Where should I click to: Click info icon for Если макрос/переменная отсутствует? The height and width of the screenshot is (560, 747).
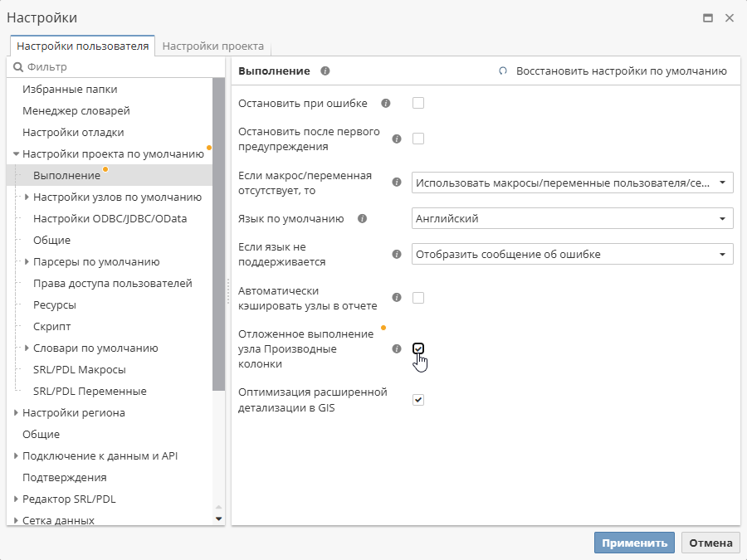coord(397,183)
